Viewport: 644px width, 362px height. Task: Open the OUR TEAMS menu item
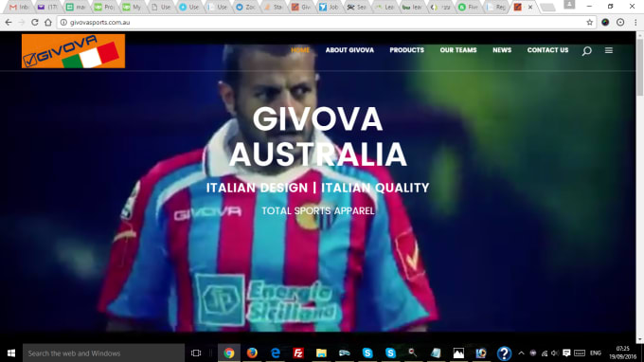point(458,50)
